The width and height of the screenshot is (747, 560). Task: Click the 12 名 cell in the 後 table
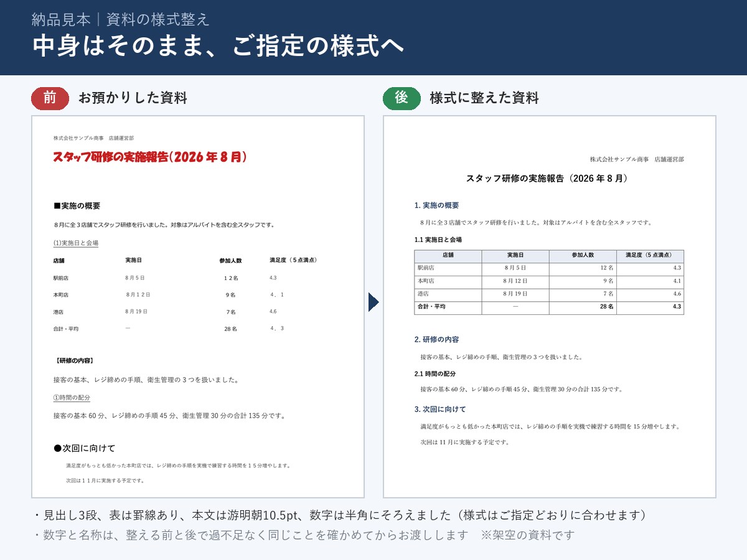(583, 268)
